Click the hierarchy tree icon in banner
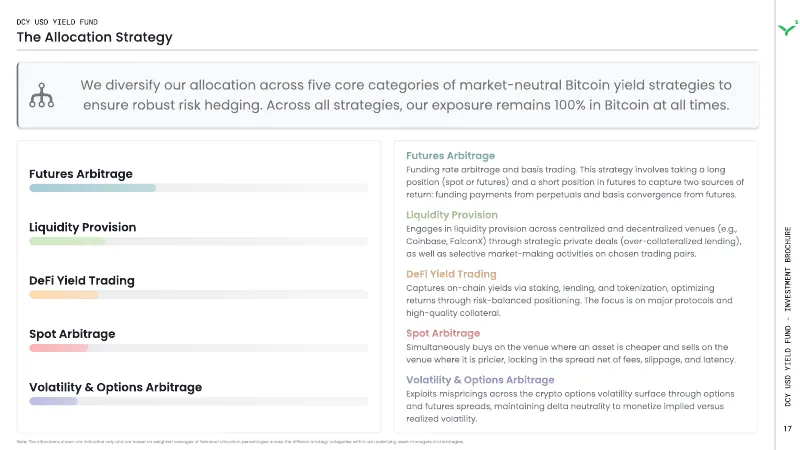 (x=41, y=95)
